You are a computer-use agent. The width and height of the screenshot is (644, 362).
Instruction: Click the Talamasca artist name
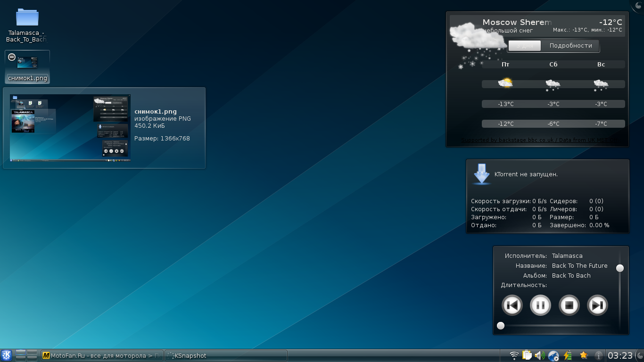[x=567, y=256]
